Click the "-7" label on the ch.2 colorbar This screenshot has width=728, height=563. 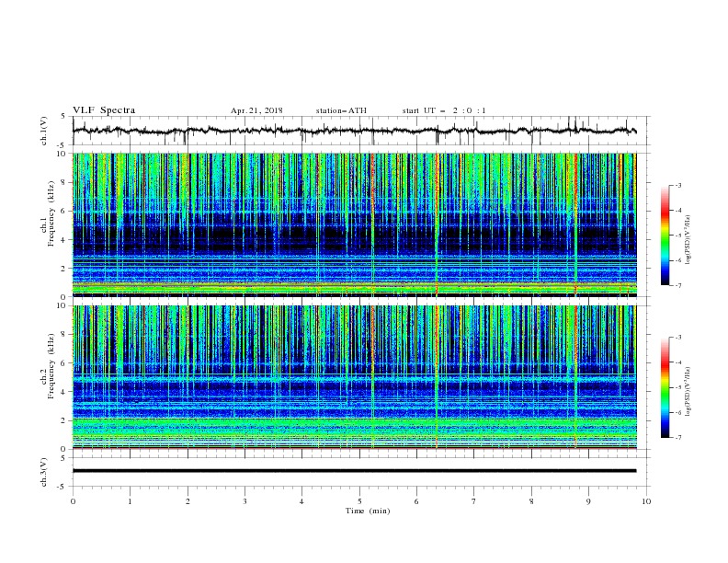(x=677, y=438)
